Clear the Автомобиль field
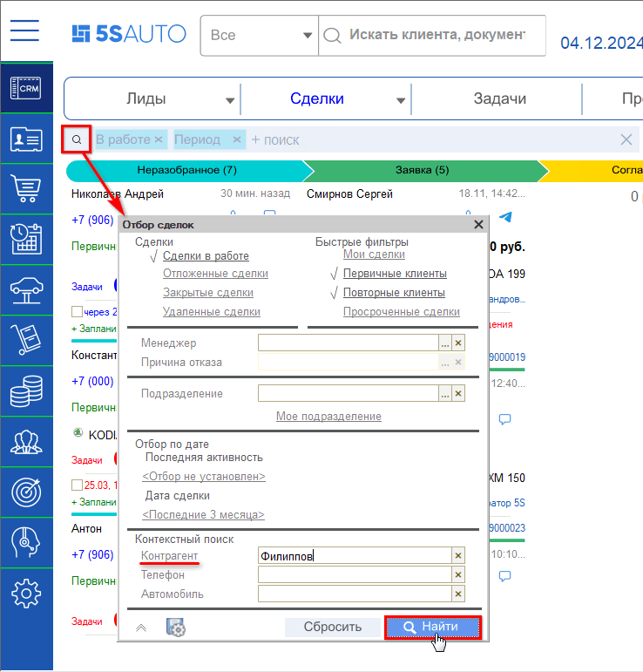This screenshot has height=672, width=643. (x=458, y=594)
